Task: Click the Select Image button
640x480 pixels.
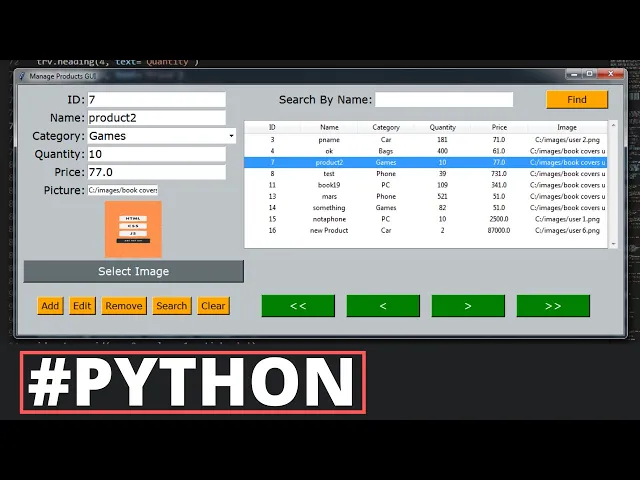Action: [x=133, y=271]
